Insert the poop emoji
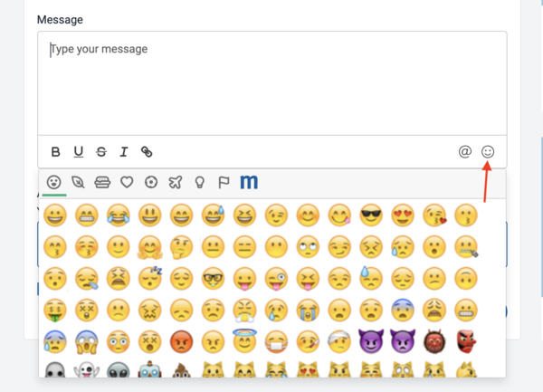The height and width of the screenshot is (392, 543). click(182, 370)
